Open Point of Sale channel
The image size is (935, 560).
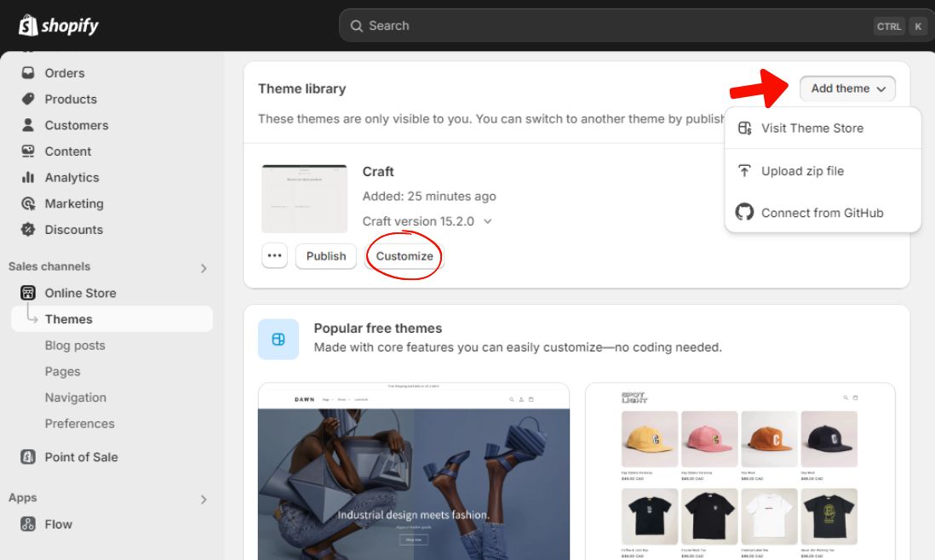tap(82, 457)
